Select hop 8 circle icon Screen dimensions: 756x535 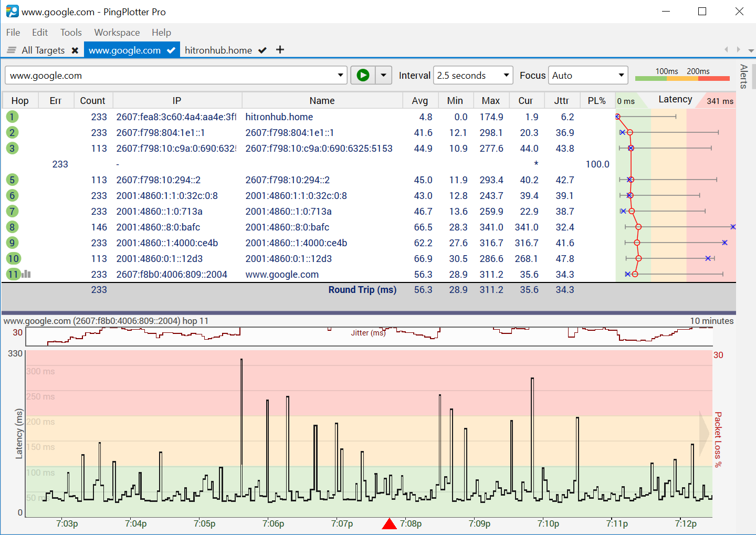[x=12, y=227]
